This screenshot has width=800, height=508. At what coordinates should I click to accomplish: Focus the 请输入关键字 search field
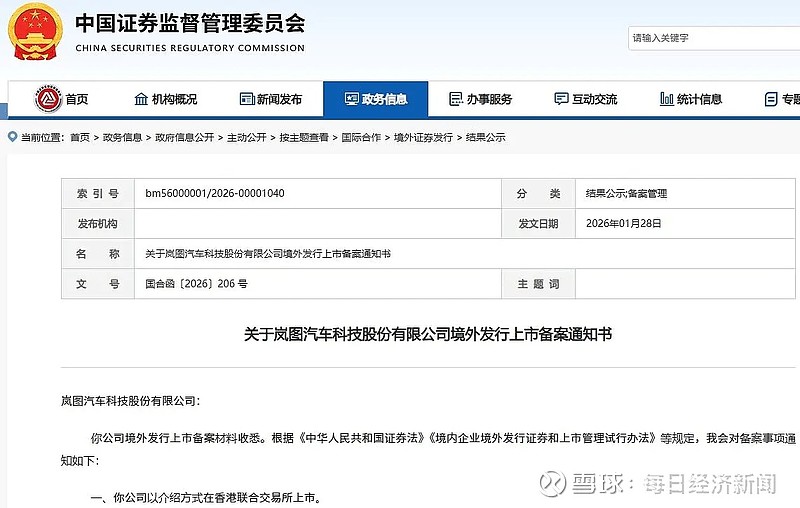714,38
